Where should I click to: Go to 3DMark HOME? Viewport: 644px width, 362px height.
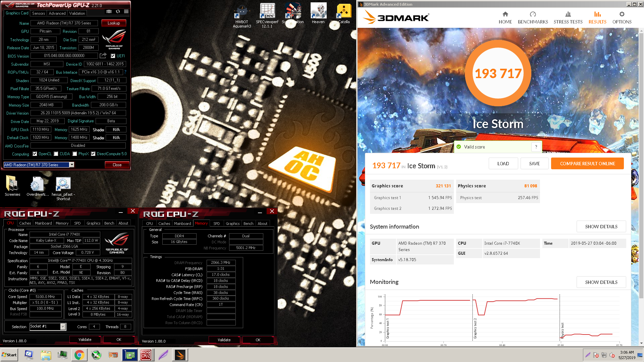[505, 18]
